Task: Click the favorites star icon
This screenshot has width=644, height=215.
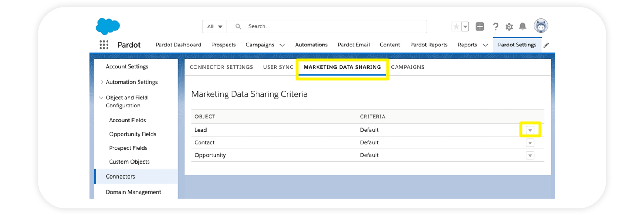Action: [x=456, y=26]
